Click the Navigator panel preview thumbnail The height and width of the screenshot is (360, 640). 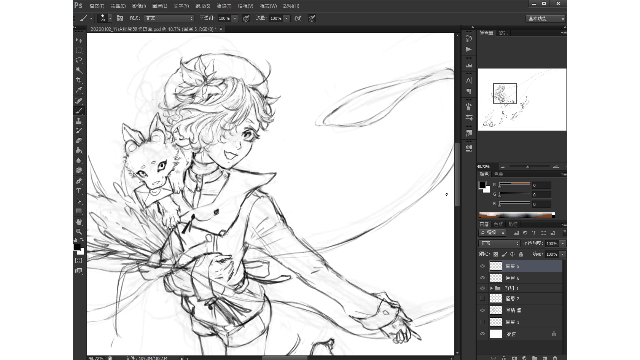pyautogui.click(x=522, y=100)
